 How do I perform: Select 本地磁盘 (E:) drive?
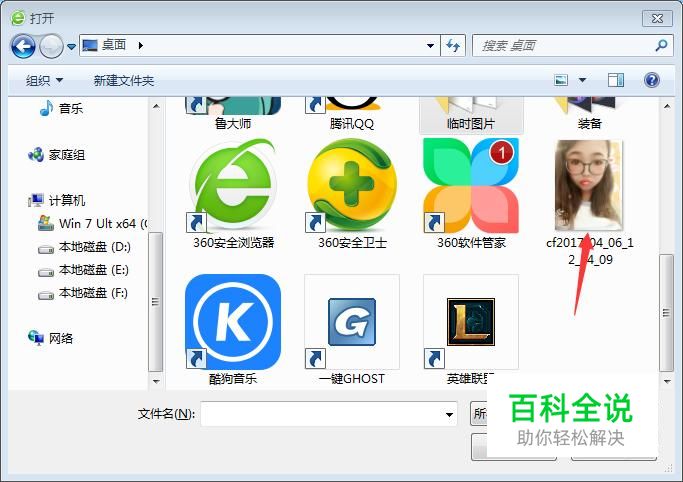tap(83, 270)
